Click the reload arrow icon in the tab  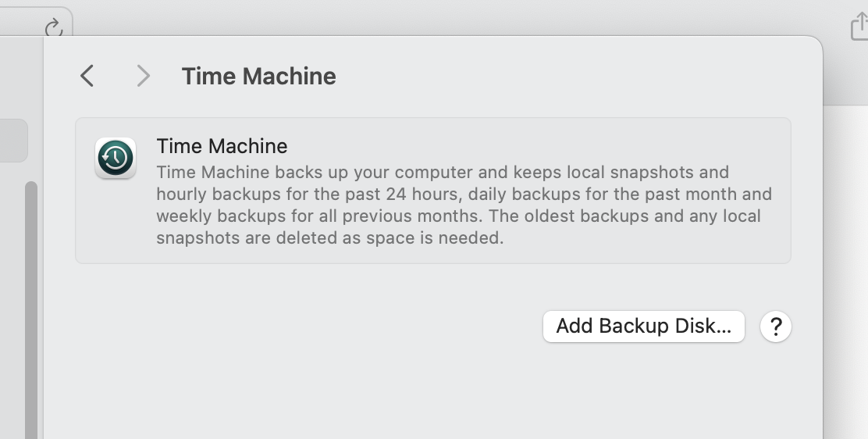pyautogui.click(x=54, y=27)
